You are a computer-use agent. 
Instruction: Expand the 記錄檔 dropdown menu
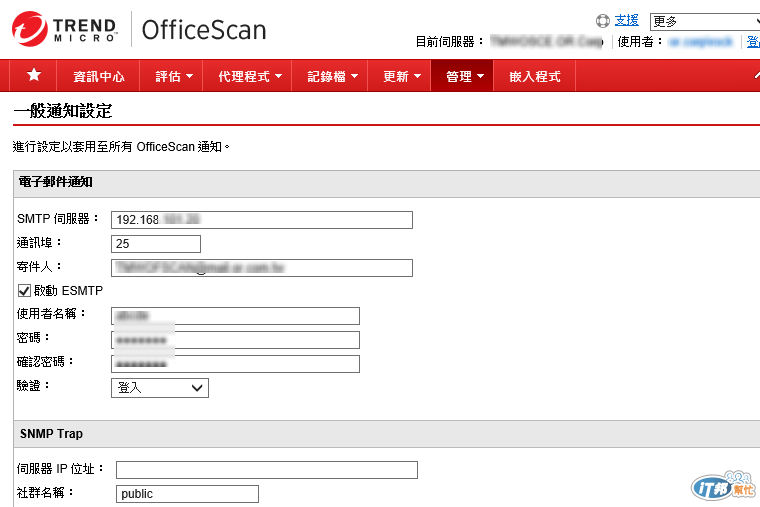(x=332, y=76)
